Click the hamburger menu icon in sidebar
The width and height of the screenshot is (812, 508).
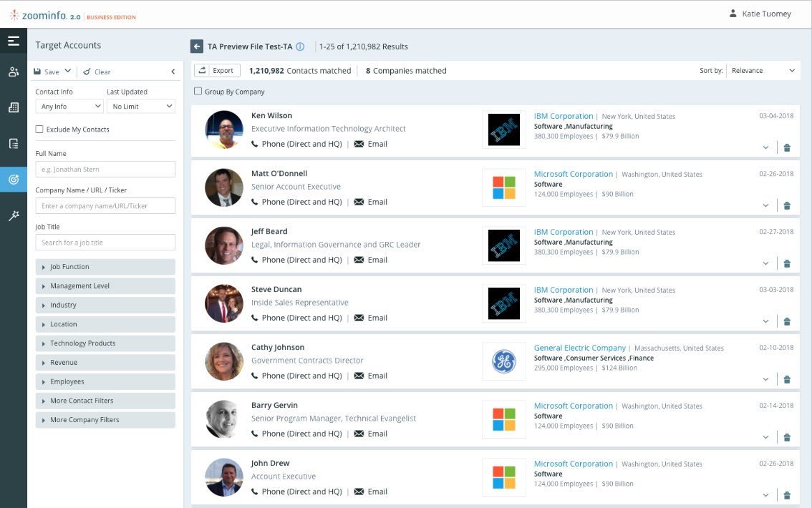point(14,41)
